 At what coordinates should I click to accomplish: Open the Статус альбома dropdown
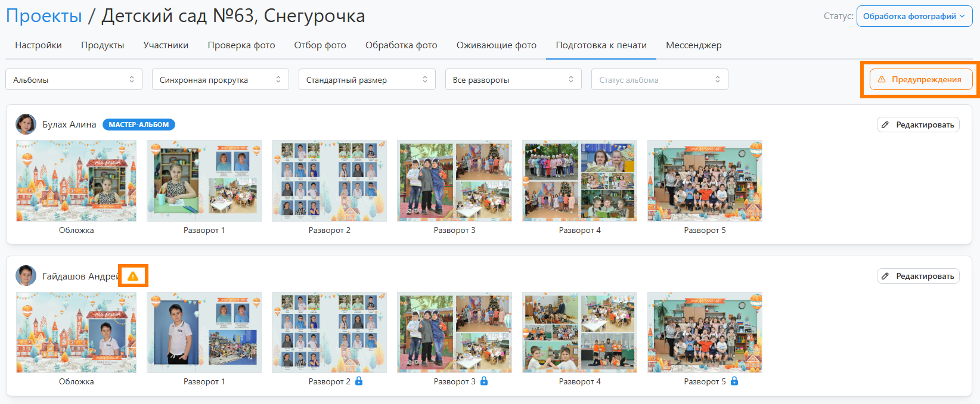[659, 80]
